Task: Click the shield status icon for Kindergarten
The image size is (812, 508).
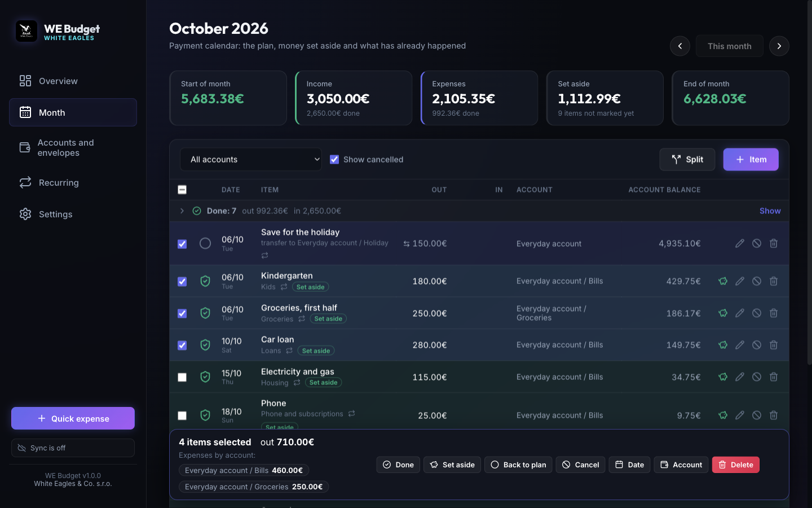Action: click(x=205, y=281)
